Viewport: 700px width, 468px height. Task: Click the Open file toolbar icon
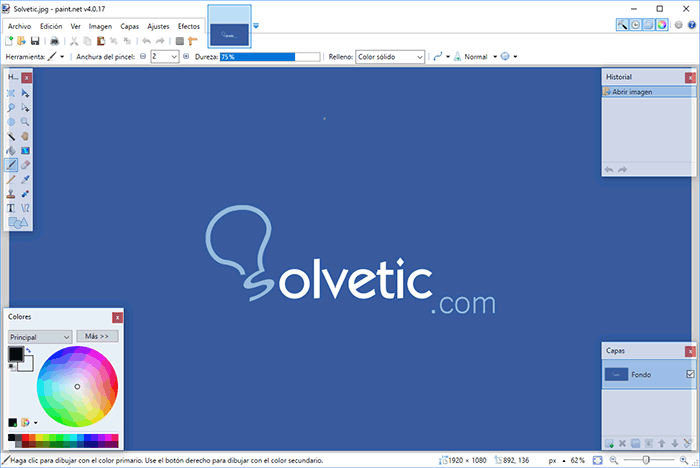tap(21, 41)
